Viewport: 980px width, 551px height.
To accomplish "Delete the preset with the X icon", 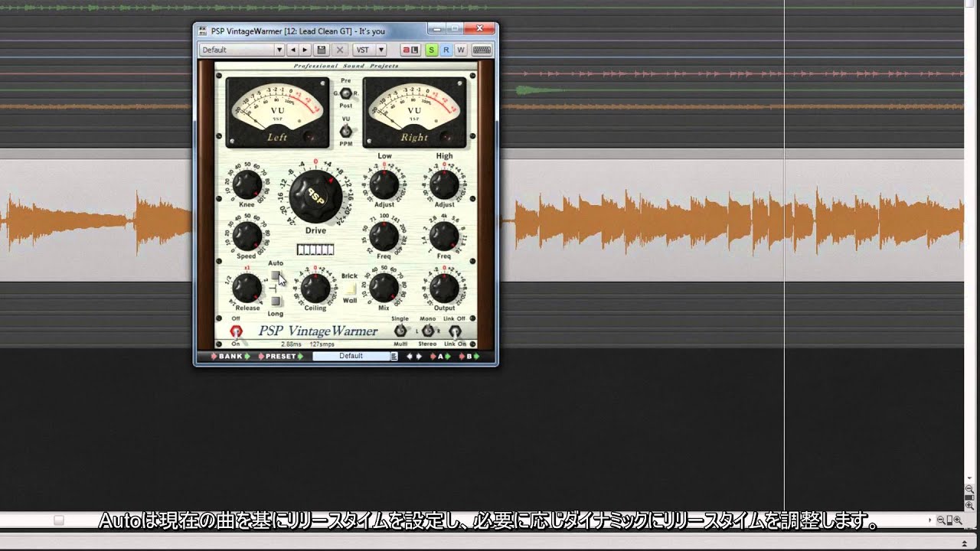I will click(341, 50).
